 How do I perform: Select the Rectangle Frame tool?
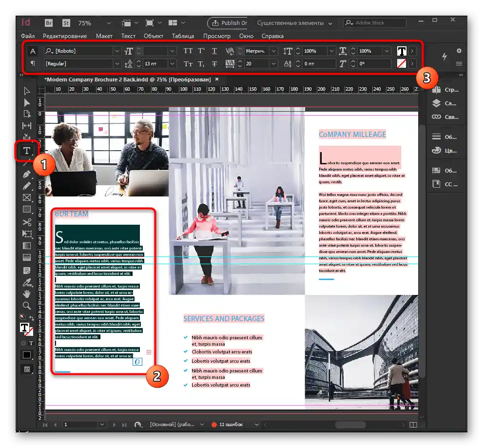(27, 198)
